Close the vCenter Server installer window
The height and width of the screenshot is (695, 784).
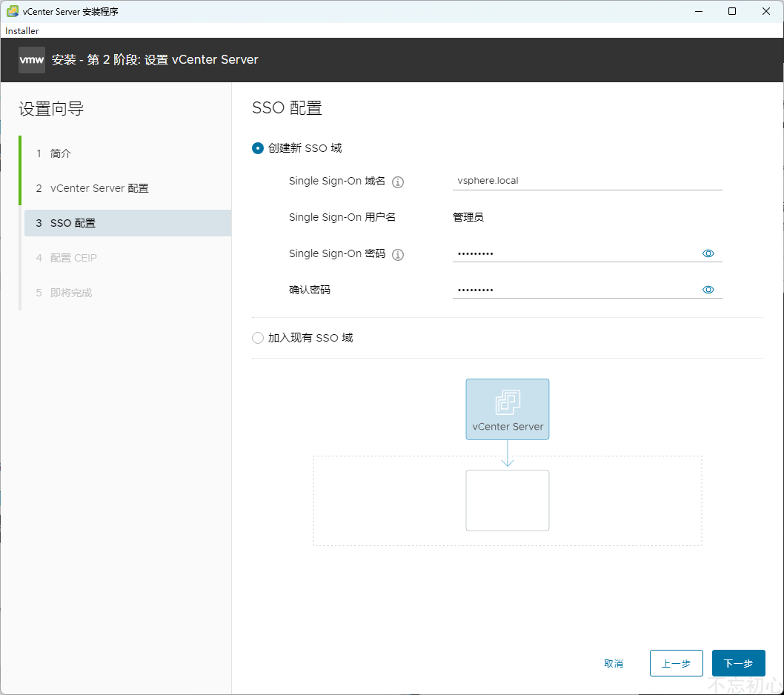[x=765, y=11]
